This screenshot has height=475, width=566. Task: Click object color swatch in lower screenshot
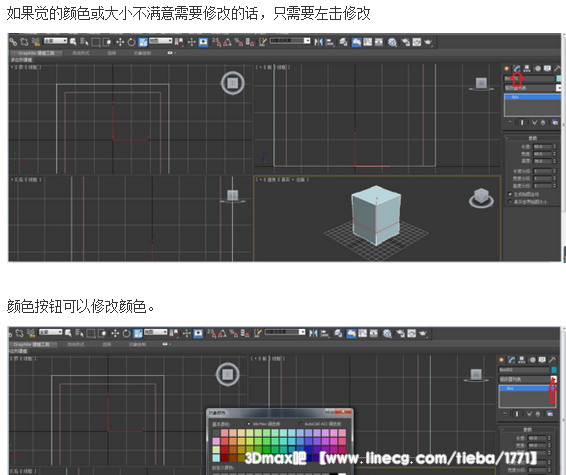[554, 370]
